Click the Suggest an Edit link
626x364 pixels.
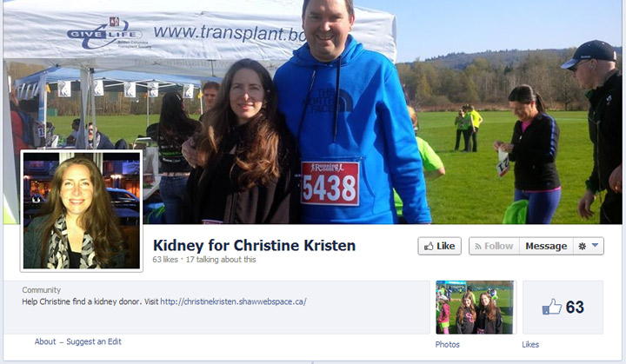point(94,341)
